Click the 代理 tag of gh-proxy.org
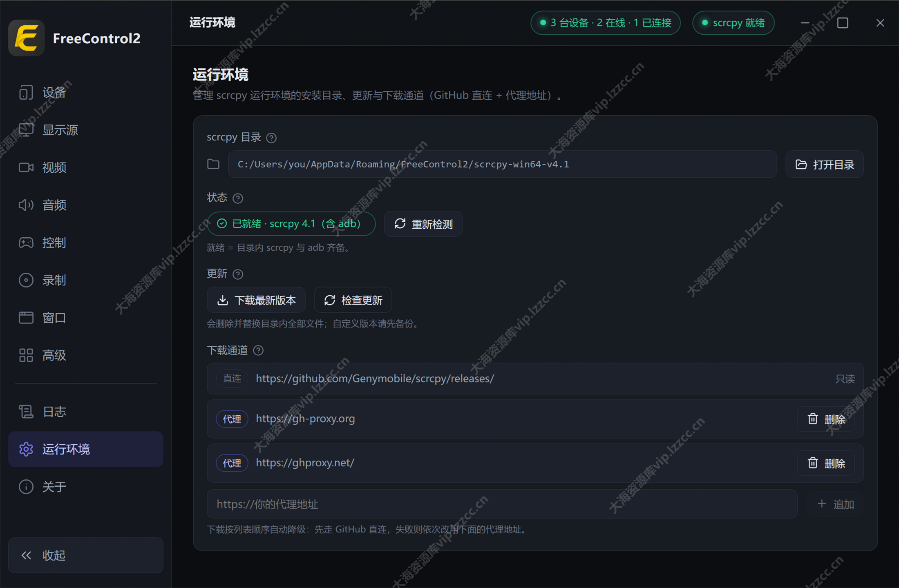The height and width of the screenshot is (588, 899). (232, 419)
